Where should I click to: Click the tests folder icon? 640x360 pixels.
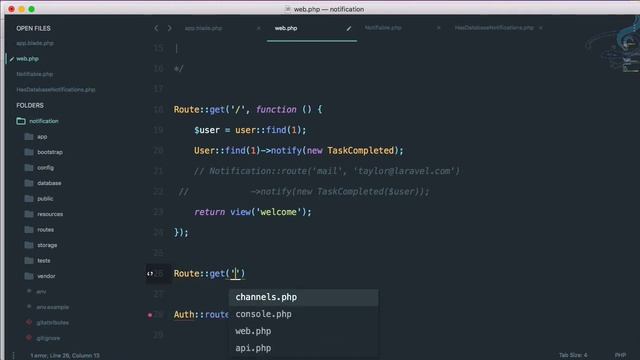pyautogui.click(x=29, y=260)
